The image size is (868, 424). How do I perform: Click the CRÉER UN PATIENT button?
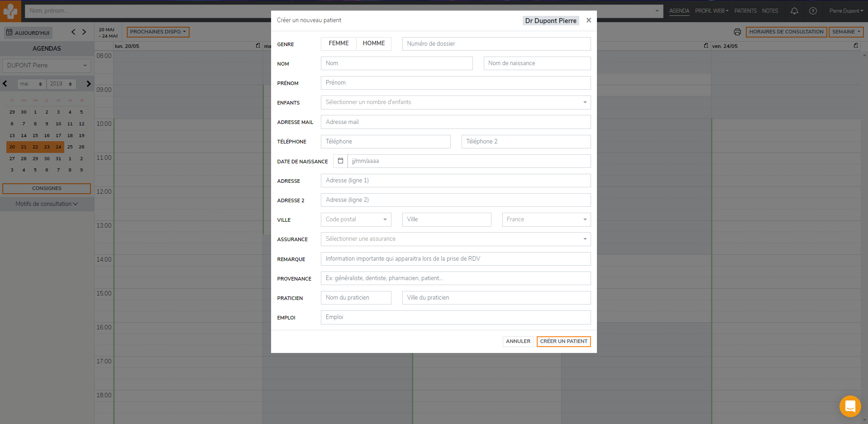pyautogui.click(x=563, y=341)
